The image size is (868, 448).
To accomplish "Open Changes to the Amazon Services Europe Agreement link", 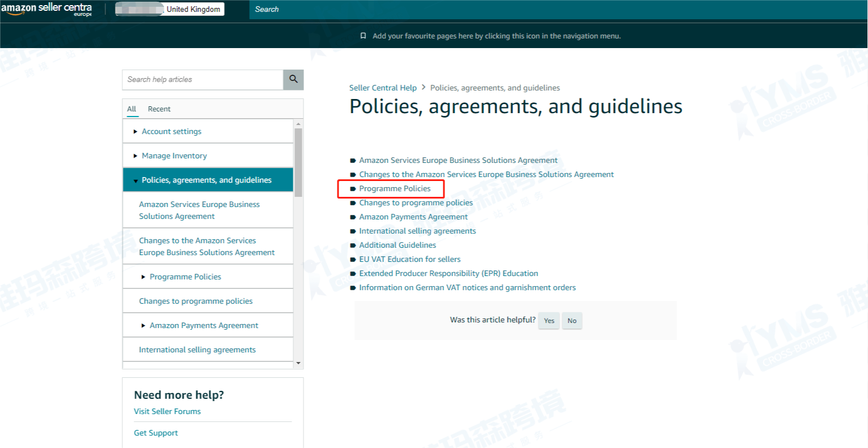I will pos(486,174).
